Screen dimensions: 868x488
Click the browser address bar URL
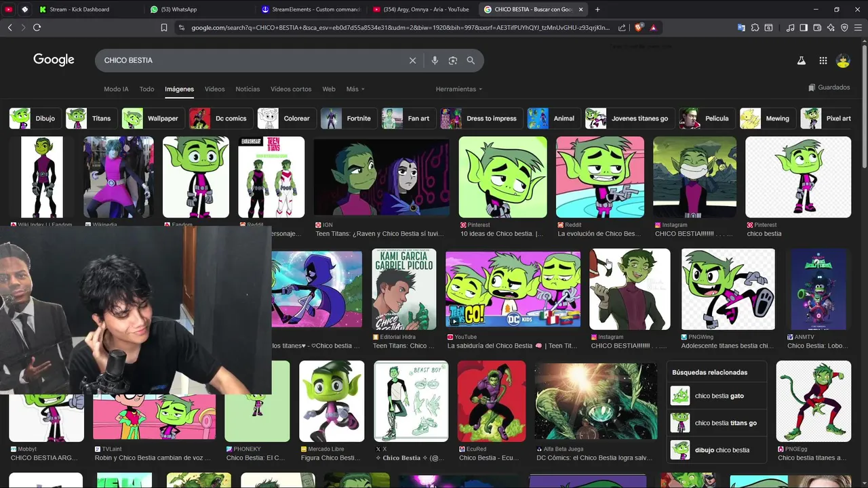pyautogui.click(x=400, y=28)
